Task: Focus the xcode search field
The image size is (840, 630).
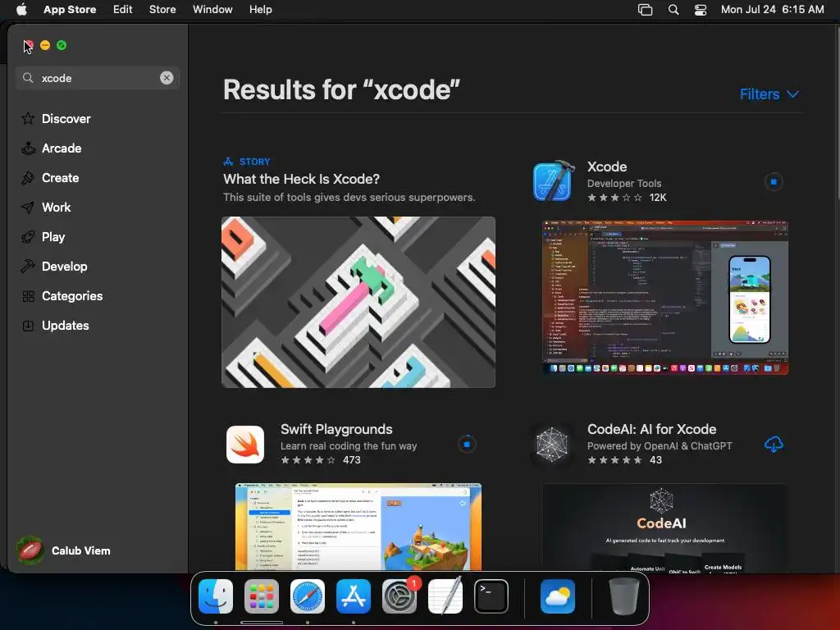Action: [x=98, y=78]
